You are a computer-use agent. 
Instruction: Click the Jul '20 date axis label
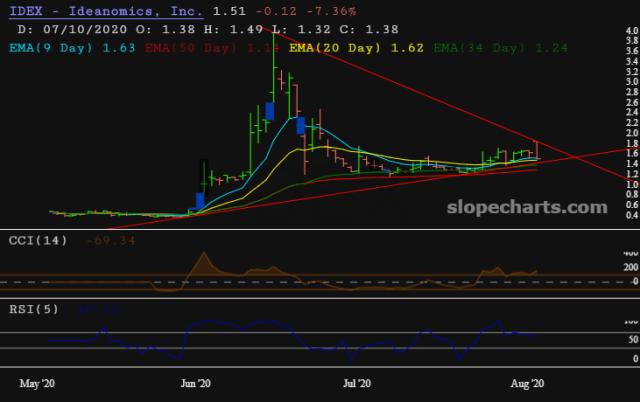tap(357, 383)
